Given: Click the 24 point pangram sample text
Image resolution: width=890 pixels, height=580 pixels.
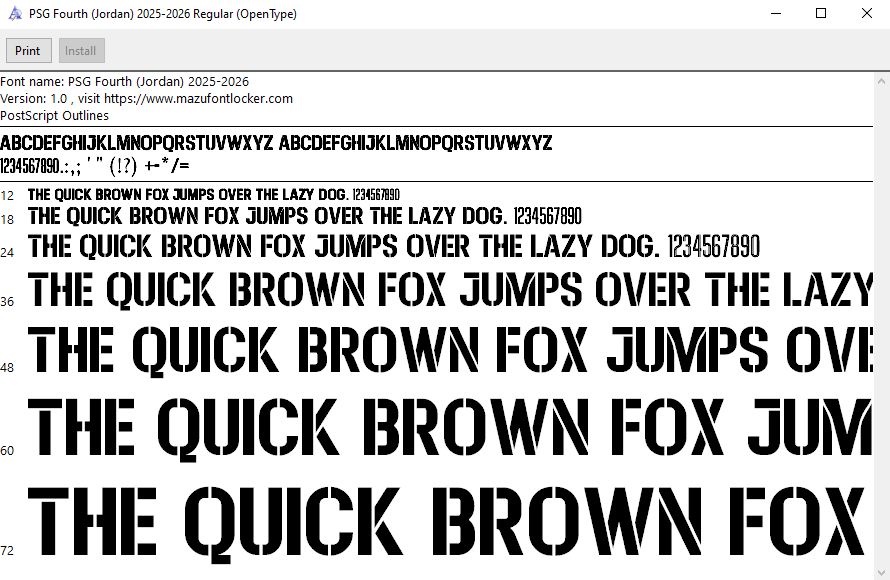Looking at the screenshot, I should tap(394, 246).
